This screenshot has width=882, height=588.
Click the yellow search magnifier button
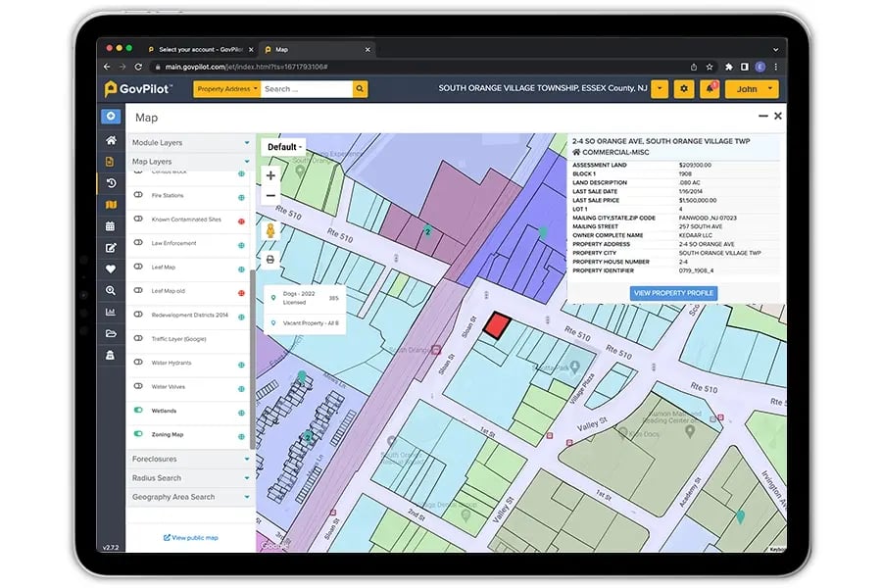360,89
